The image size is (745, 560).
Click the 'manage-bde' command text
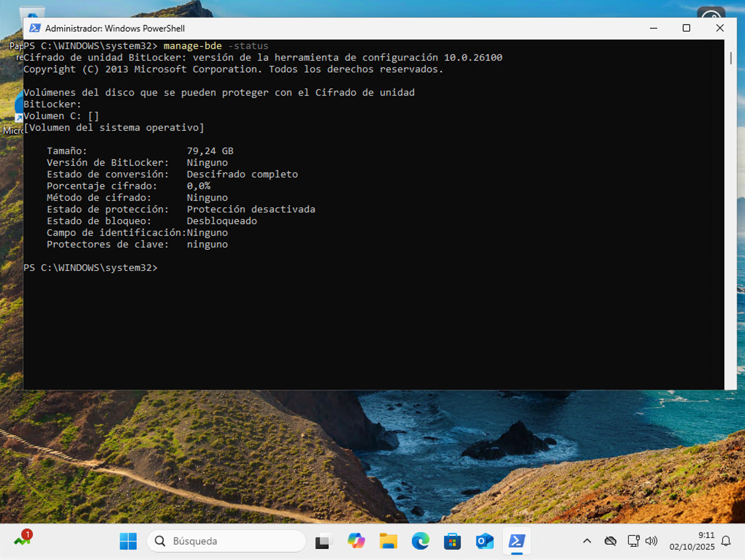click(192, 46)
